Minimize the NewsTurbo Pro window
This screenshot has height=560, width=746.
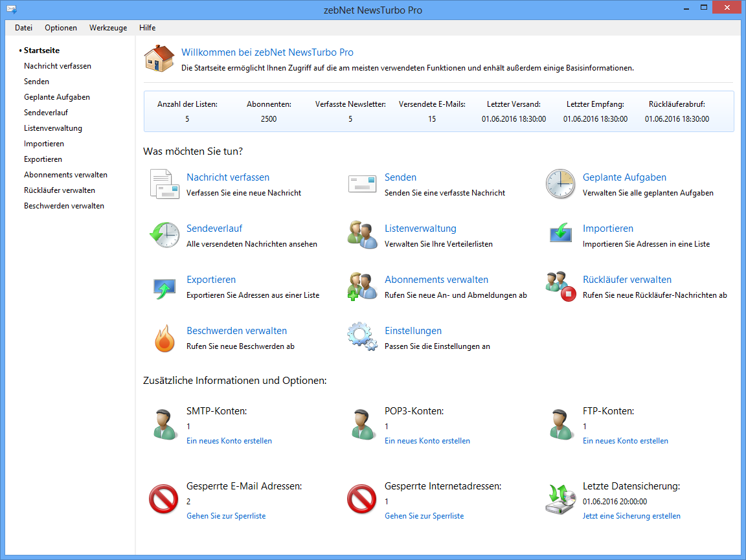686,8
